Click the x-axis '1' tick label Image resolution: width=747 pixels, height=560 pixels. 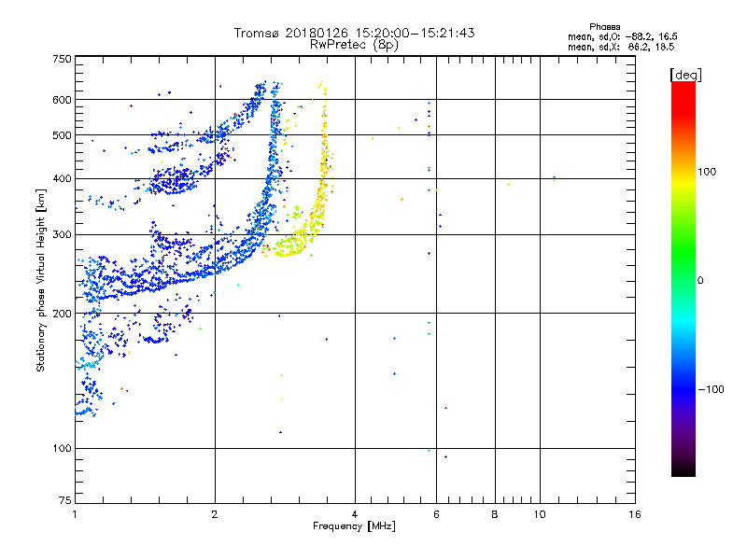(75, 514)
